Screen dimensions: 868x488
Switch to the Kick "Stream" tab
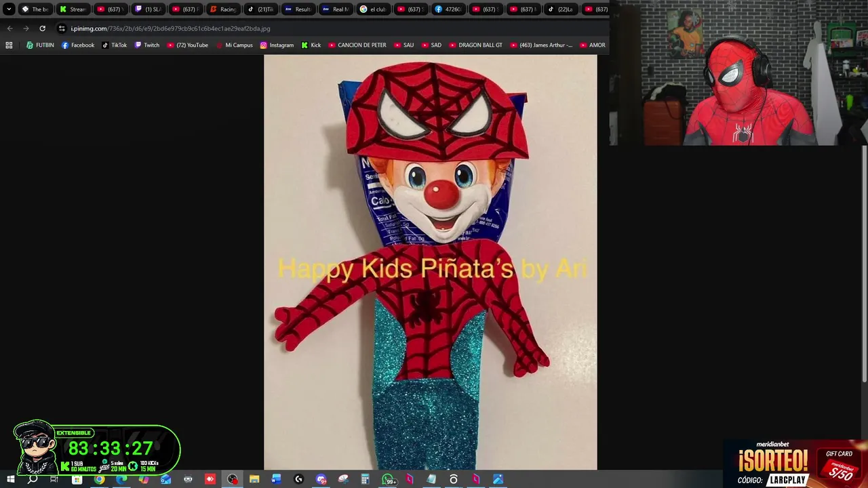tap(73, 9)
